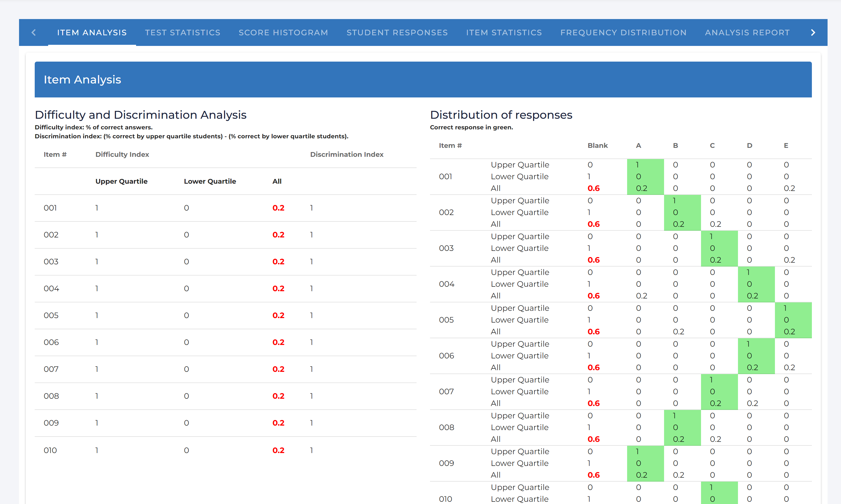Image resolution: width=841 pixels, height=504 pixels.
Task: Click the Lower Quartile sub-header in difficulty table
Action: [210, 181]
